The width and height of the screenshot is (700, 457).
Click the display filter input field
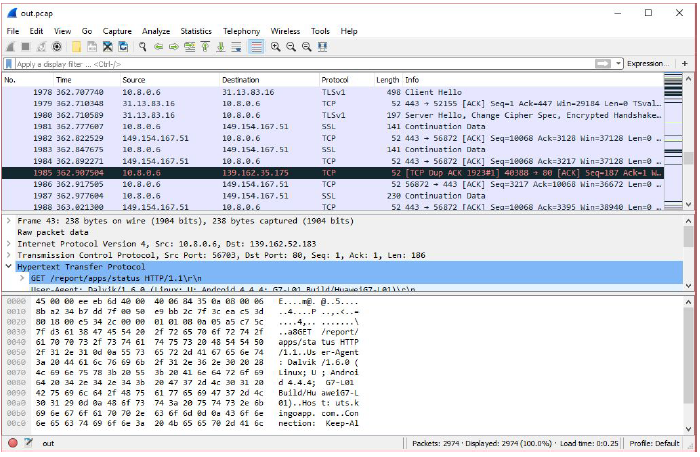click(300, 63)
